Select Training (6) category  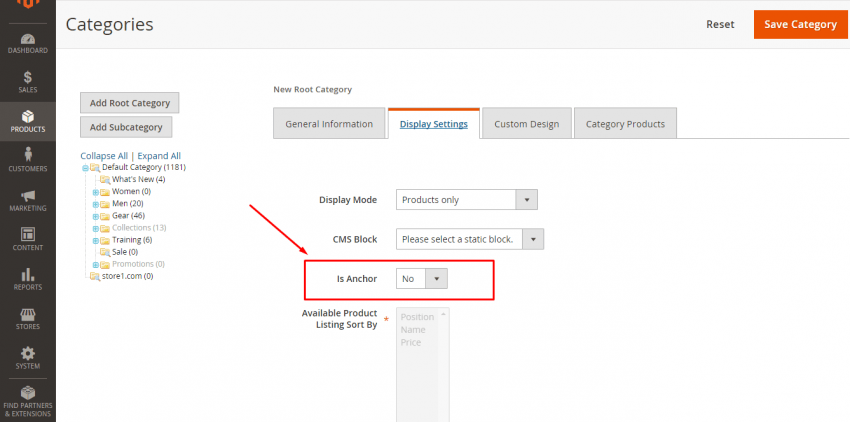(x=132, y=240)
